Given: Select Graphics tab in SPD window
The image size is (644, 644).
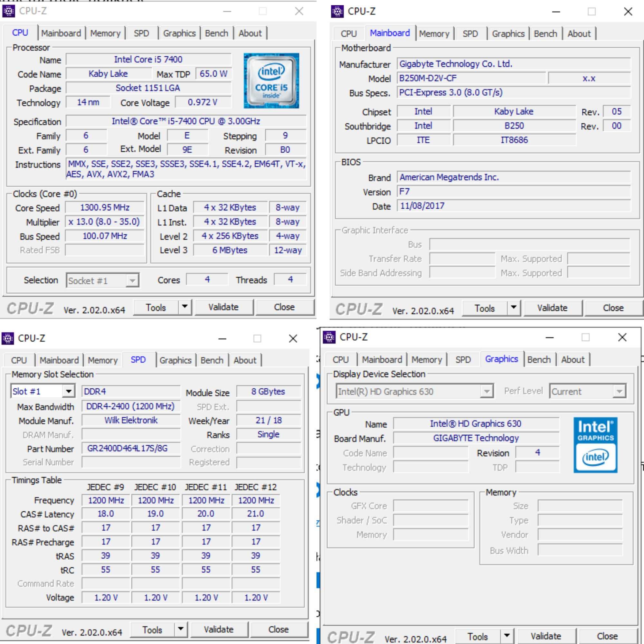Looking at the screenshot, I should pyautogui.click(x=175, y=360).
